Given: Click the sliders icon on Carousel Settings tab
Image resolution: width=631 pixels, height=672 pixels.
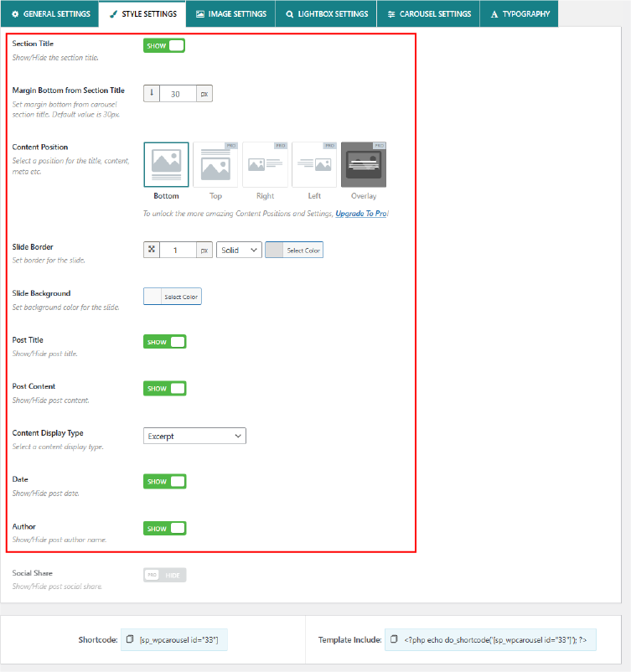Looking at the screenshot, I should [391, 14].
